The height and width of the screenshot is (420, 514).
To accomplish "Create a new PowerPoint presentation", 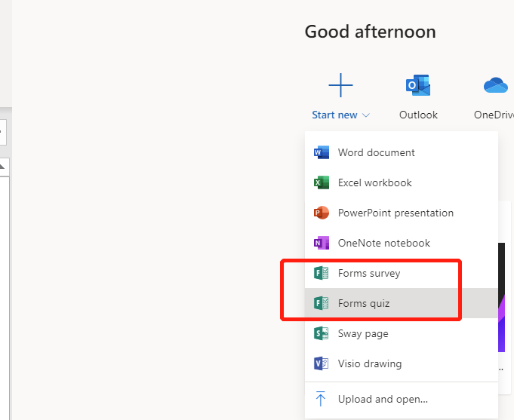I will (402, 213).
